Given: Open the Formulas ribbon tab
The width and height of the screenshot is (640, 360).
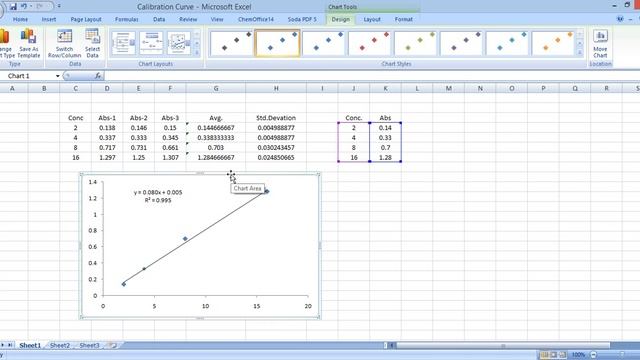Looking at the screenshot, I should [127, 19].
